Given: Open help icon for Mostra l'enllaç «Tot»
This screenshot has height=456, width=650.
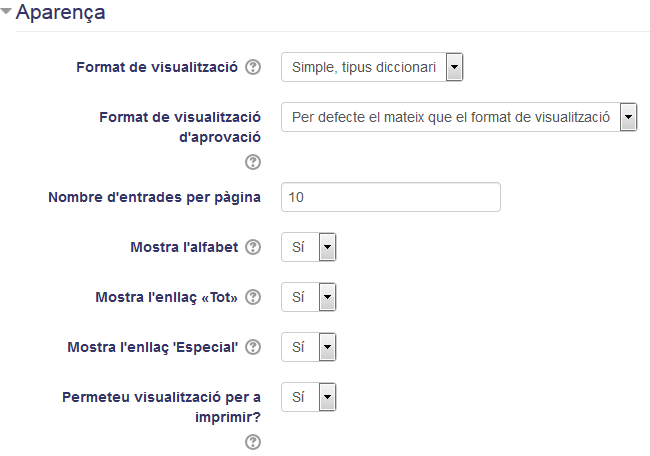Looking at the screenshot, I should 253,297.
